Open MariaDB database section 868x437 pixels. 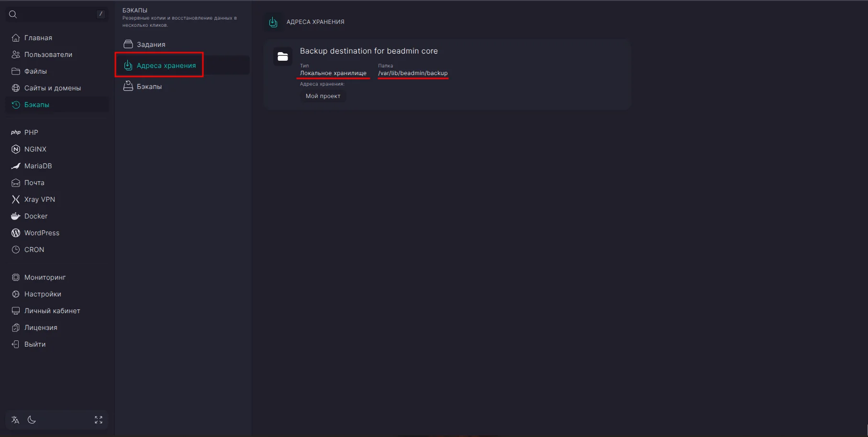[x=38, y=166]
